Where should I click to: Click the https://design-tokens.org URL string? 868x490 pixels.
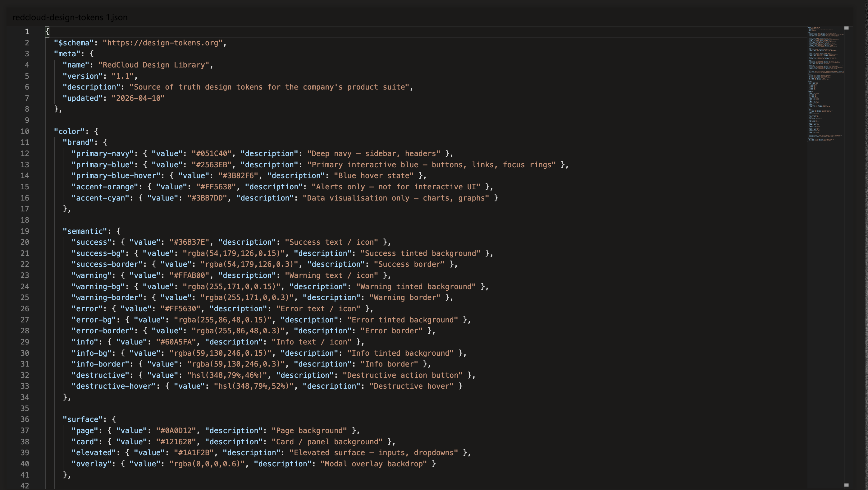coord(162,43)
